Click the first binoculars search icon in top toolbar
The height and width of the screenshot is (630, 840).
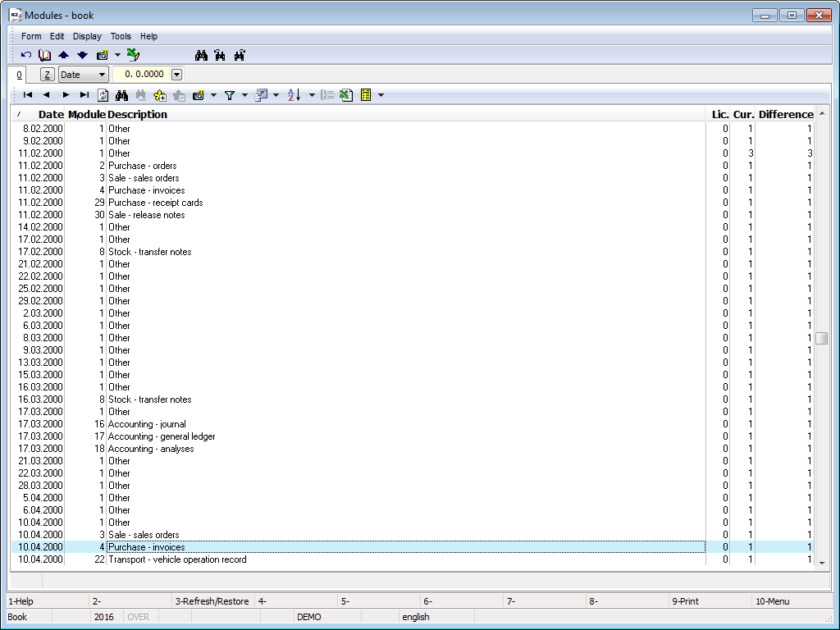click(x=201, y=55)
